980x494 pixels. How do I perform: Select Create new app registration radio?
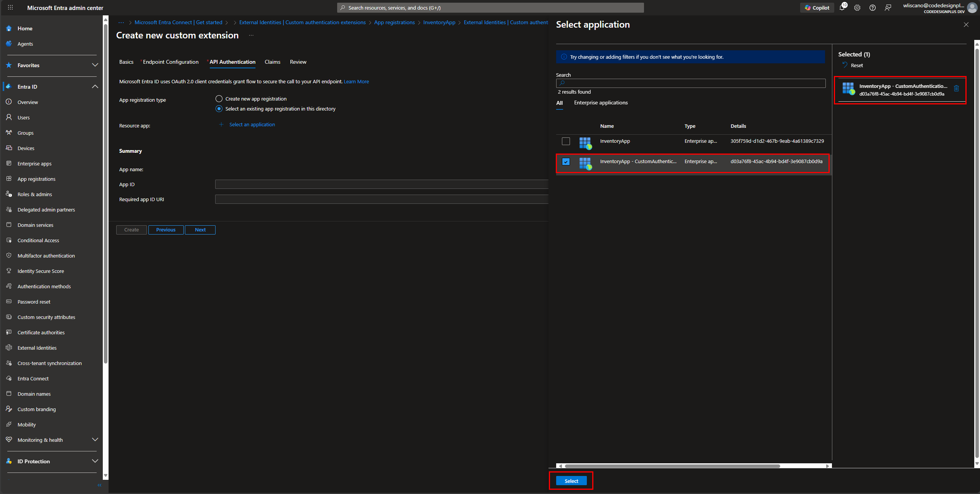[x=219, y=99]
